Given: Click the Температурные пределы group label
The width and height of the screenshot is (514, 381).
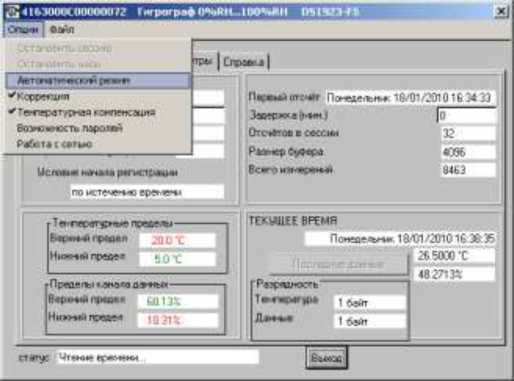Looking at the screenshot, I should coord(113,223).
